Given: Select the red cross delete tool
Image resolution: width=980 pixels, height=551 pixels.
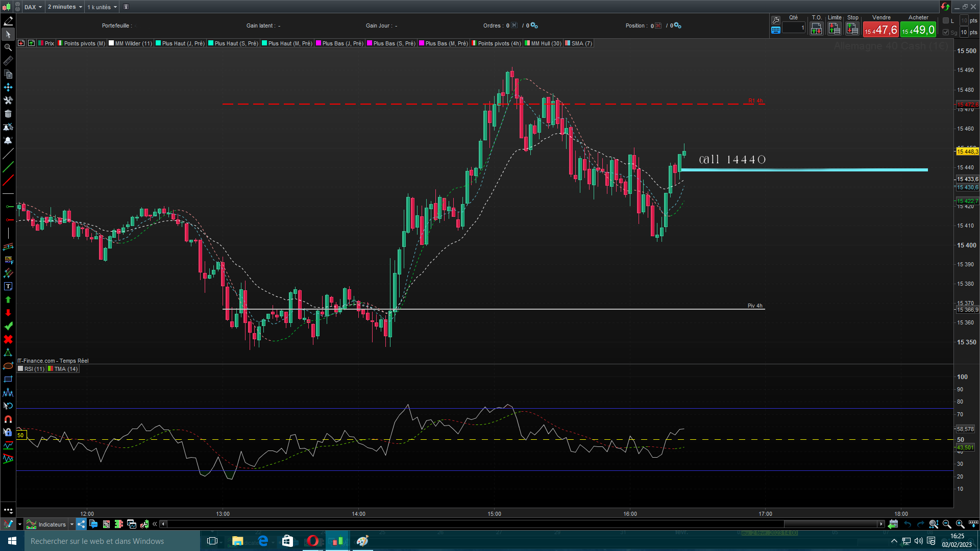Looking at the screenshot, I should (8, 339).
